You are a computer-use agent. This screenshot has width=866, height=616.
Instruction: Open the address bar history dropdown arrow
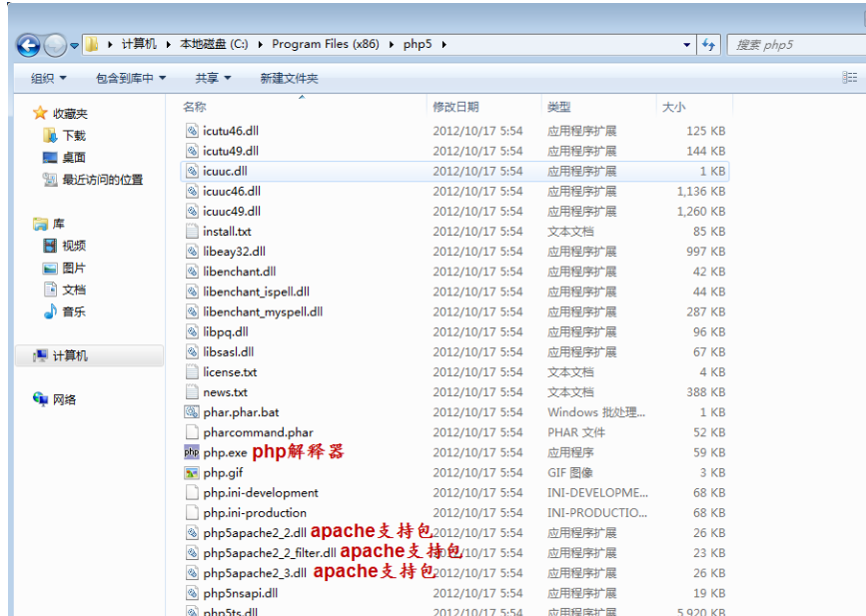pyautogui.click(x=686, y=45)
